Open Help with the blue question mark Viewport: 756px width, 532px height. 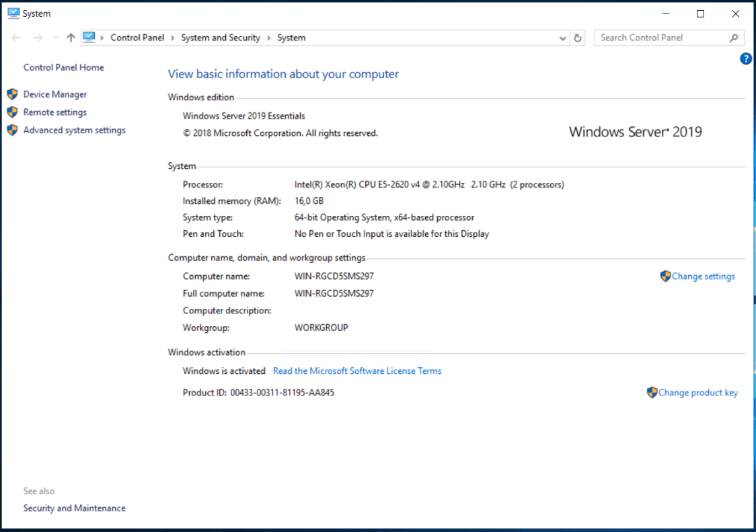(745, 59)
